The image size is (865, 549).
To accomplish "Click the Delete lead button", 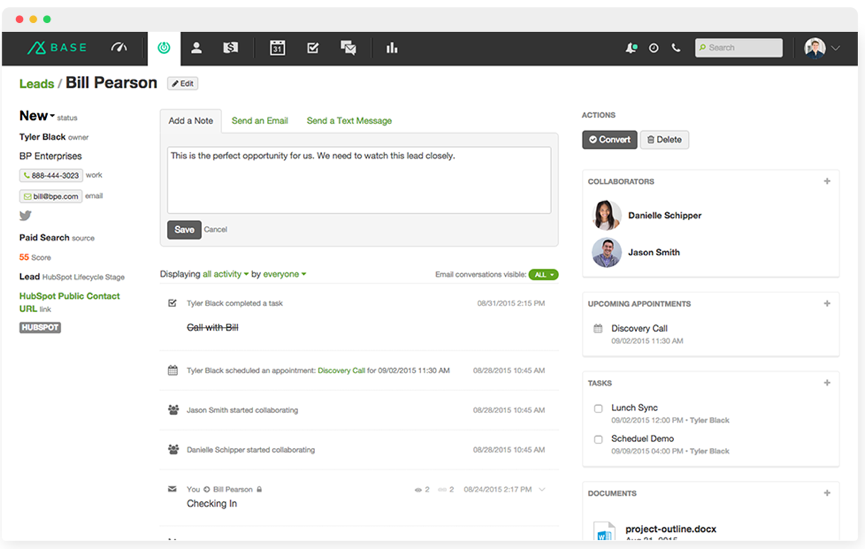I will [664, 140].
